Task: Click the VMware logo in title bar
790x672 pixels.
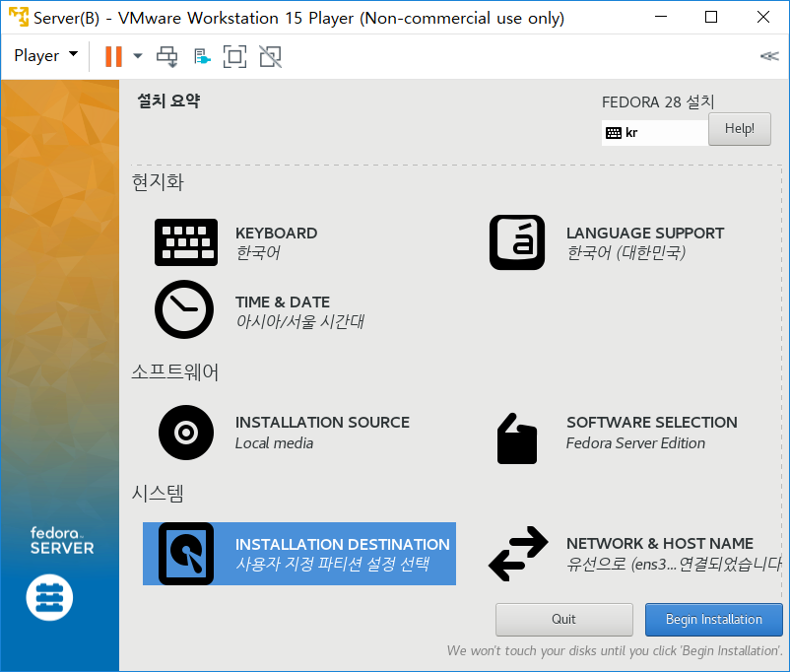Action: (19, 17)
